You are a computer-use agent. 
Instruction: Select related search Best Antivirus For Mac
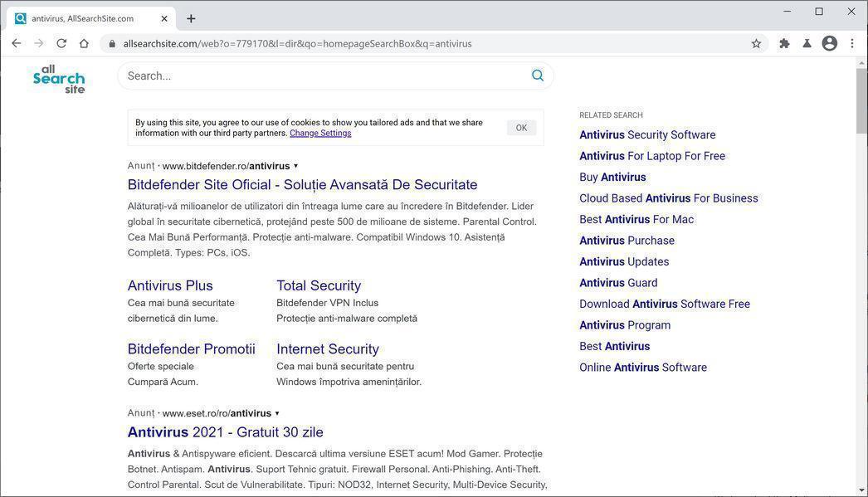[636, 220]
